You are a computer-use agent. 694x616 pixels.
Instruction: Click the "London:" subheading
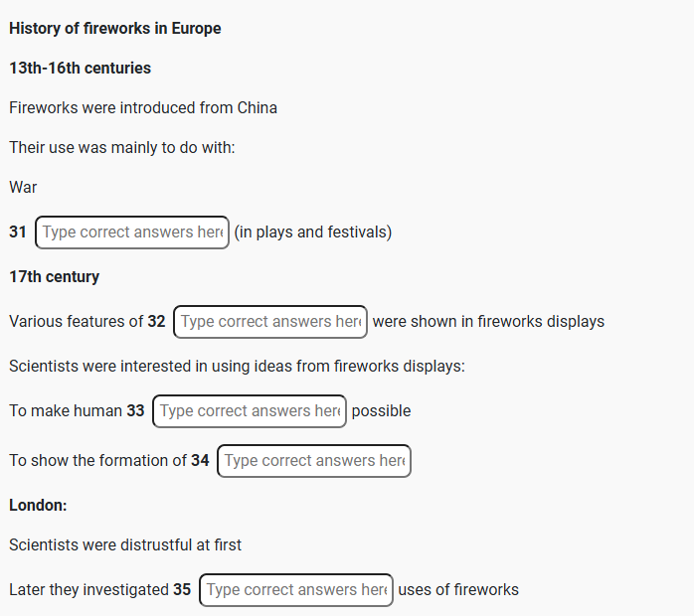point(38,505)
